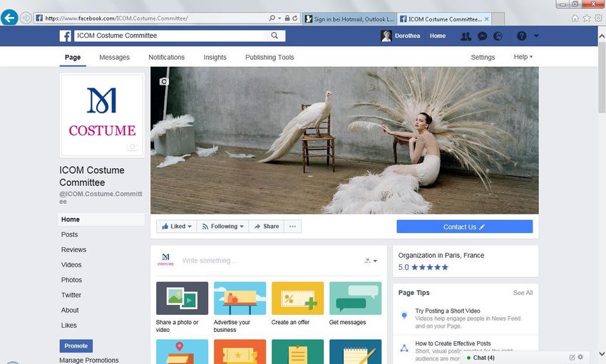Open notifications globe icon
This screenshot has width=606, height=364.
pyautogui.click(x=498, y=36)
